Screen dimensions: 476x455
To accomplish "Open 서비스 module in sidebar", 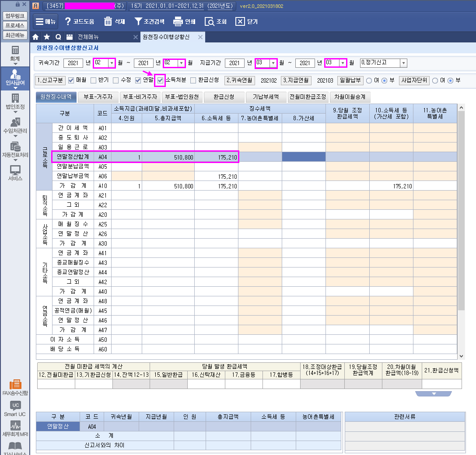I will click(x=15, y=173).
